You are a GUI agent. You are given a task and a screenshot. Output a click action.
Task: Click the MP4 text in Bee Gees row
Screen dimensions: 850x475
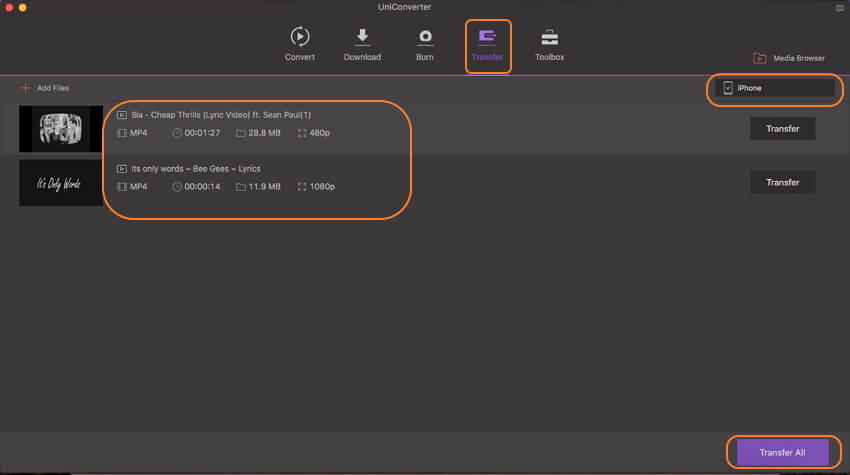pos(139,187)
